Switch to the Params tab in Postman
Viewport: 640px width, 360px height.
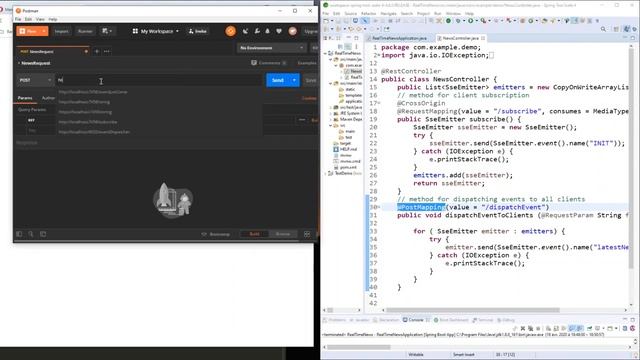point(25,98)
